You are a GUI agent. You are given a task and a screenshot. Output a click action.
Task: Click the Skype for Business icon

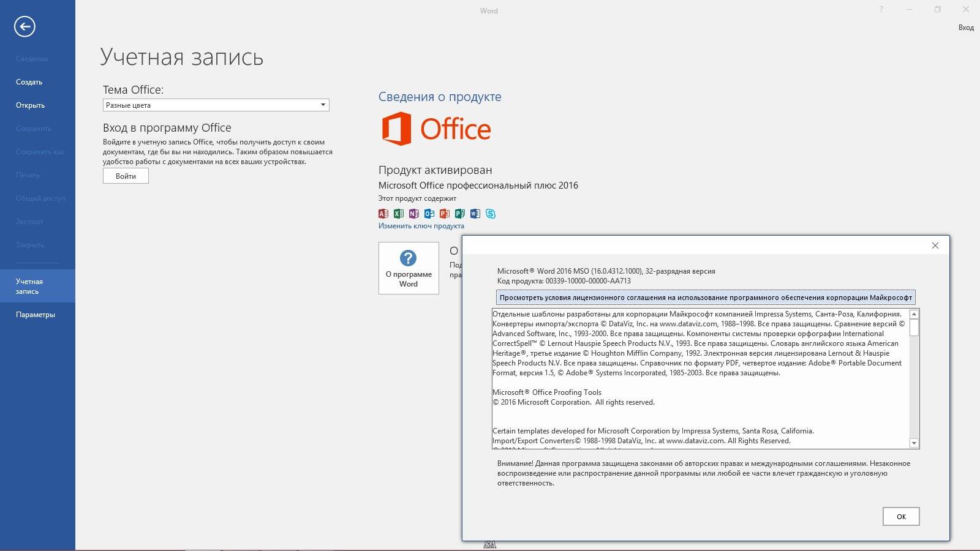[491, 214]
